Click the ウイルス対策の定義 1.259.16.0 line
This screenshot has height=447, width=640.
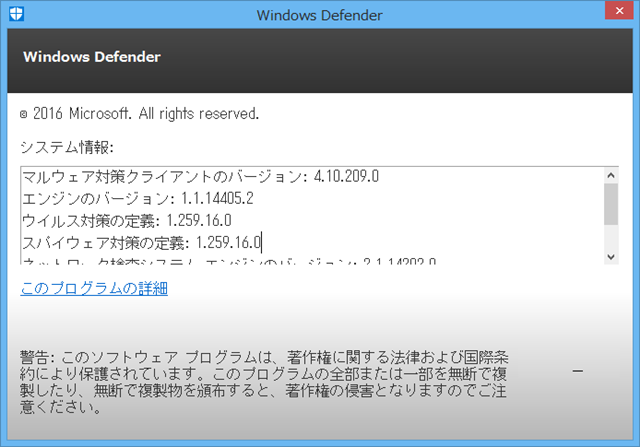coord(127,220)
